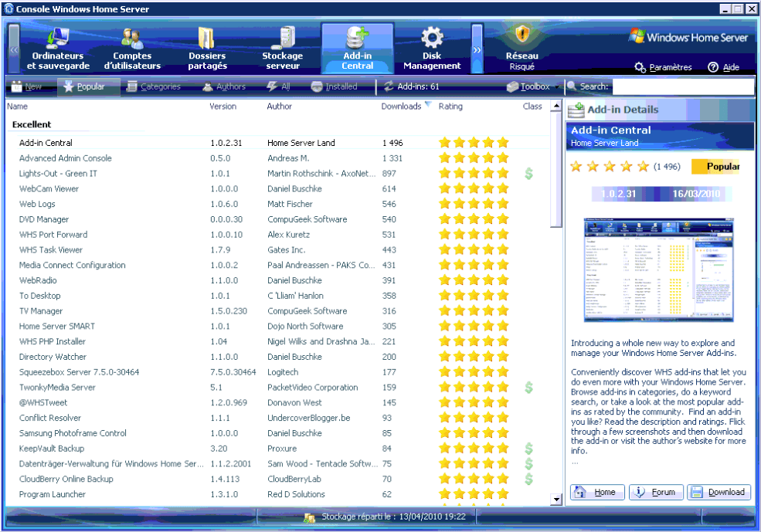The image size is (761, 532).
Task: Click the dollar icon for TwonkyMedia Server
Action: tap(529, 388)
